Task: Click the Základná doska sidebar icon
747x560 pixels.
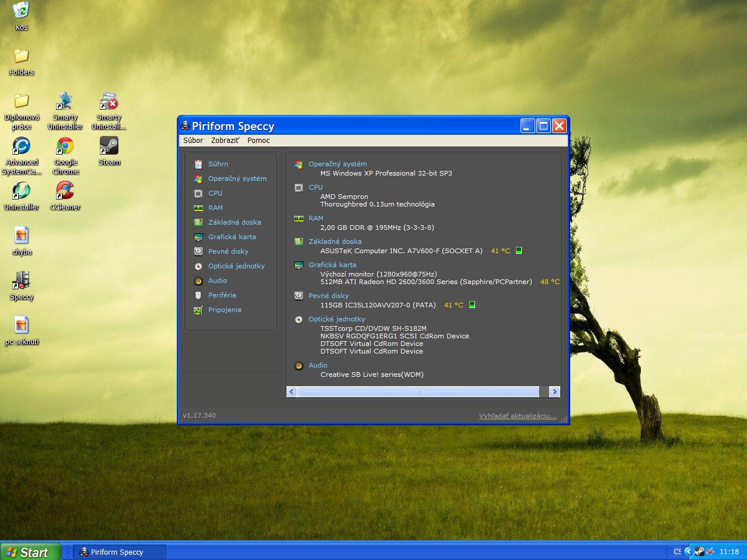Action: (x=198, y=222)
